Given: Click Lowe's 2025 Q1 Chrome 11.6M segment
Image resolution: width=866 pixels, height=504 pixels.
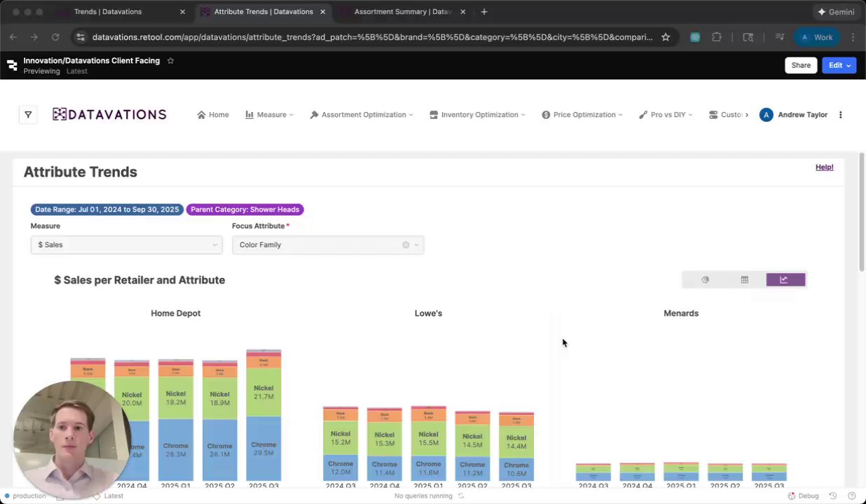Looking at the screenshot, I should point(428,468).
